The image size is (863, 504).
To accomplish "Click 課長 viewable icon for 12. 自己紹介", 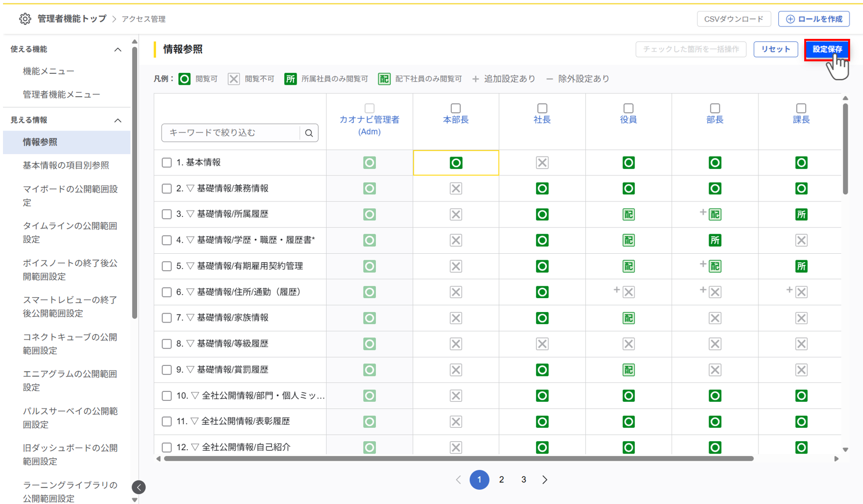I will point(801,447).
